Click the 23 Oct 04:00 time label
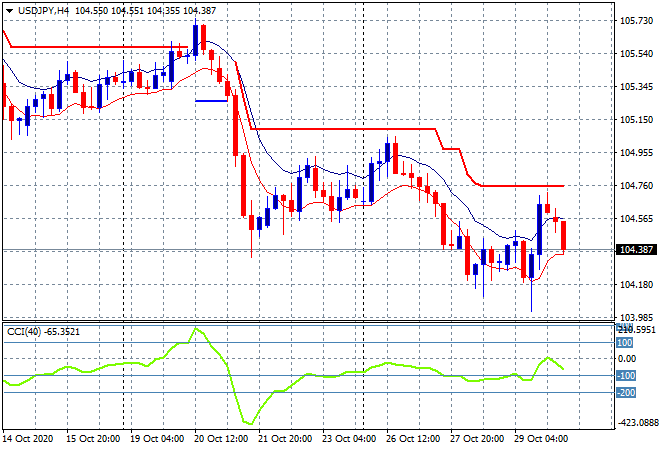This screenshot has width=660, height=450. [x=349, y=439]
